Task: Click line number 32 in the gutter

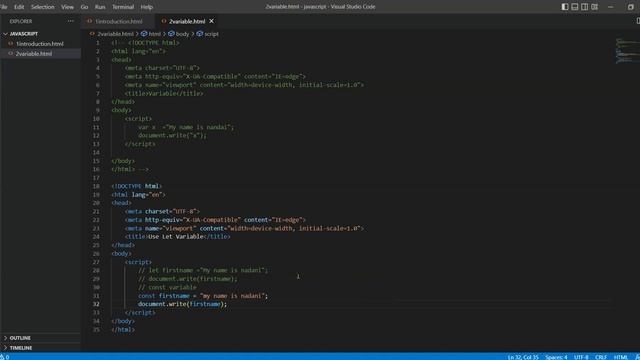Action: 96,304
